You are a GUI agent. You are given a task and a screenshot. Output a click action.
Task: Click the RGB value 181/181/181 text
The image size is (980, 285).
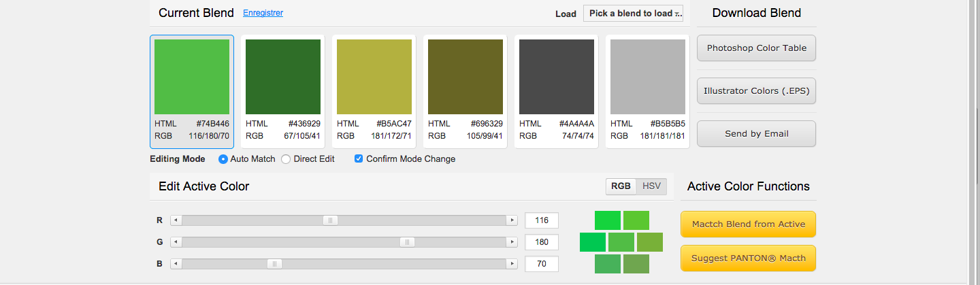coord(663,136)
